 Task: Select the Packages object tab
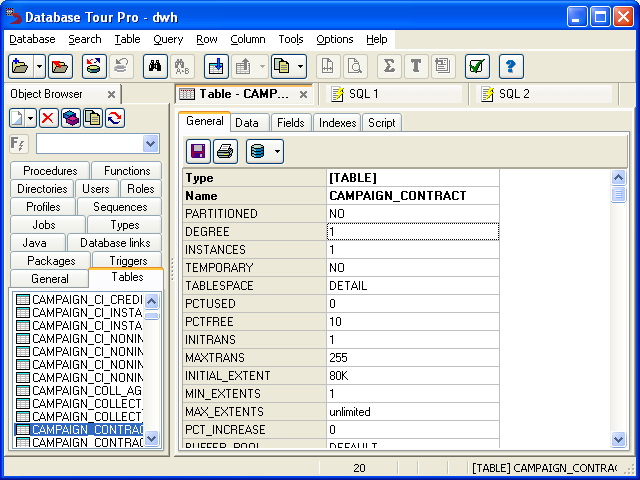pos(51,261)
